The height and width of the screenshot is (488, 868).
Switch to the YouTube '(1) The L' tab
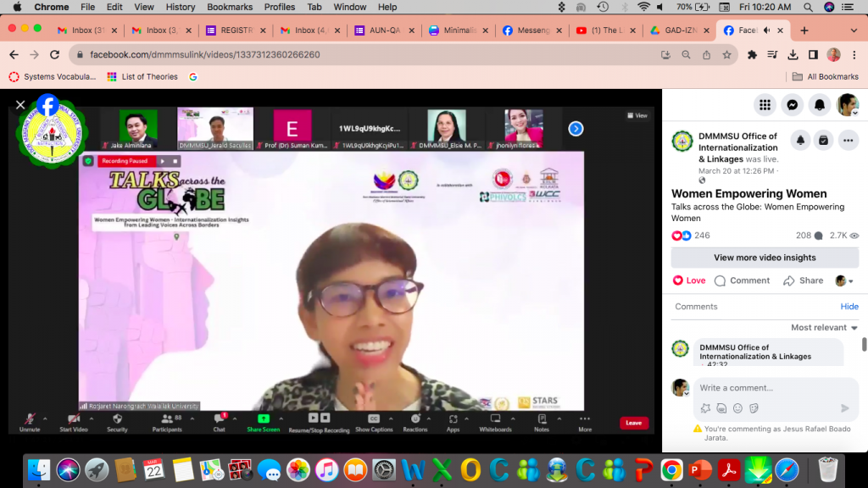click(x=605, y=30)
